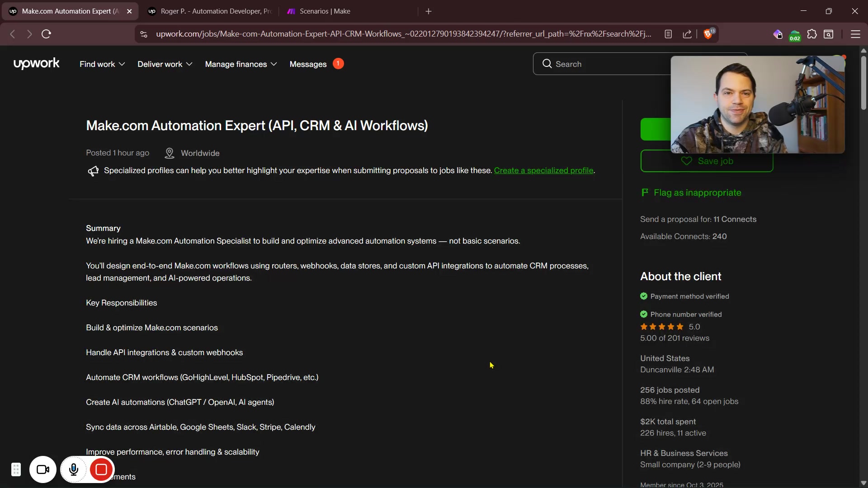Click the site settings icon in address bar
The width and height of the screenshot is (868, 488).
[144, 34]
